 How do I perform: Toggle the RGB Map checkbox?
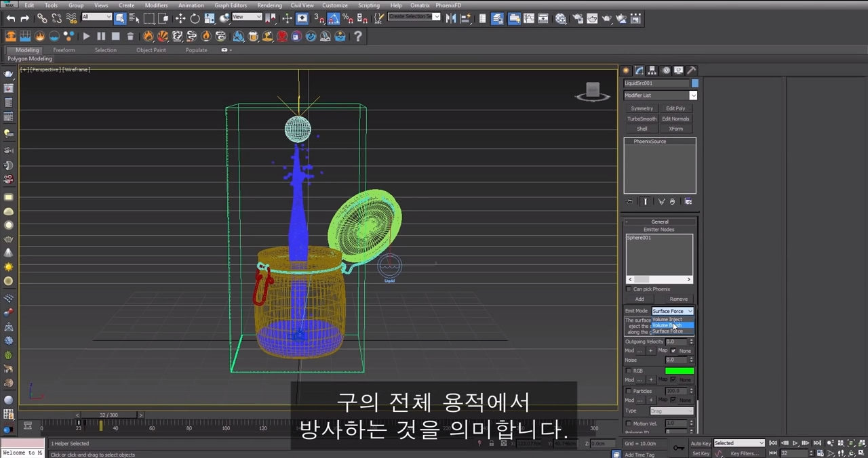[x=673, y=379]
